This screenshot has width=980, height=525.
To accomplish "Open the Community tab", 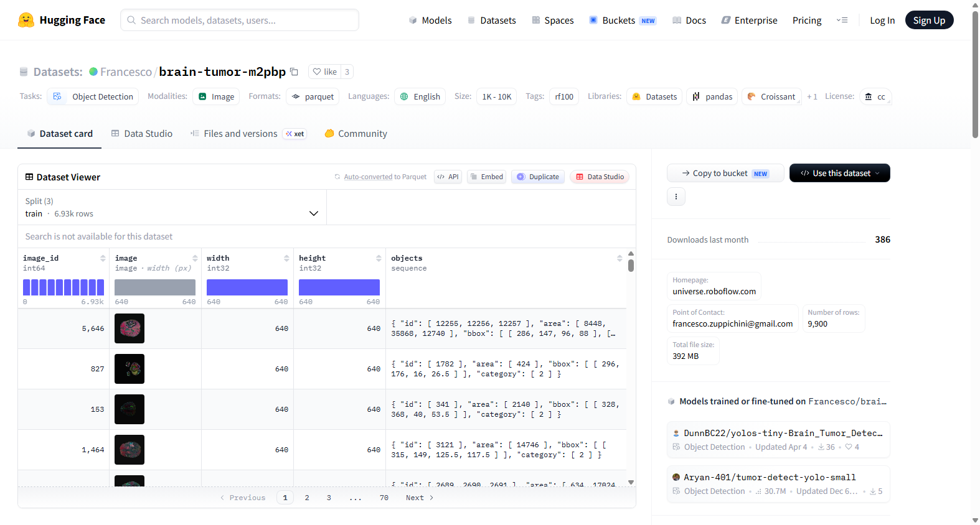I will (x=356, y=134).
